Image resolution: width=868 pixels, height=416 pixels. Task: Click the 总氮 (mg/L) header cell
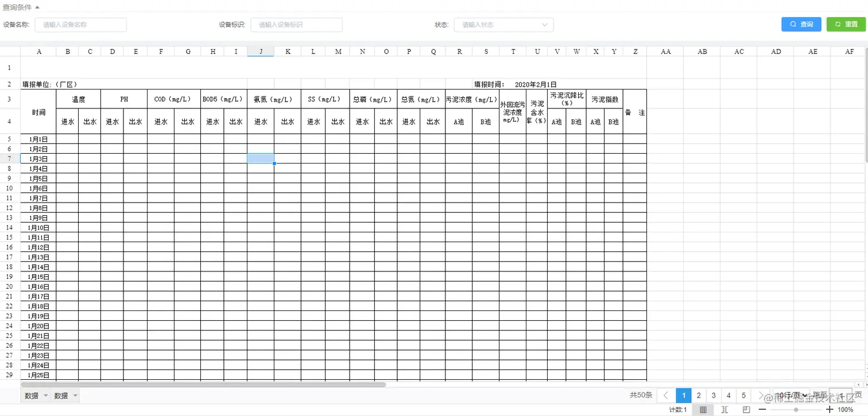(x=421, y=99)
